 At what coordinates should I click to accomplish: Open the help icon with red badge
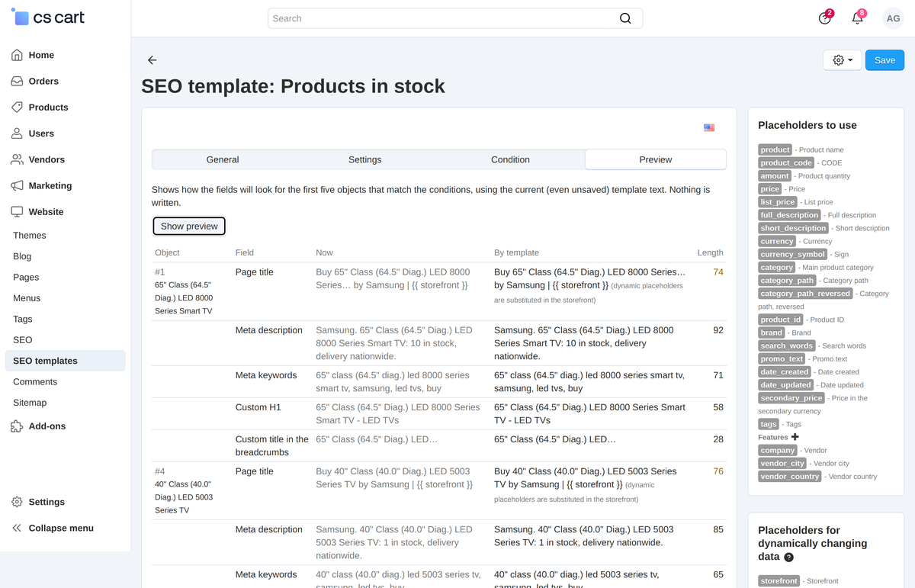(824, 18)
